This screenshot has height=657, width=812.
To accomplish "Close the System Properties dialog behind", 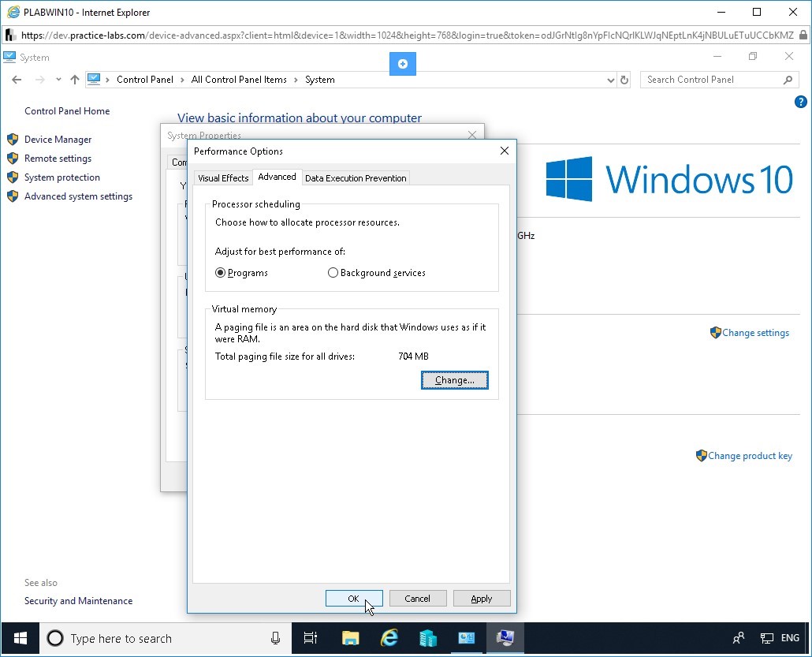I will coord(471,135).
